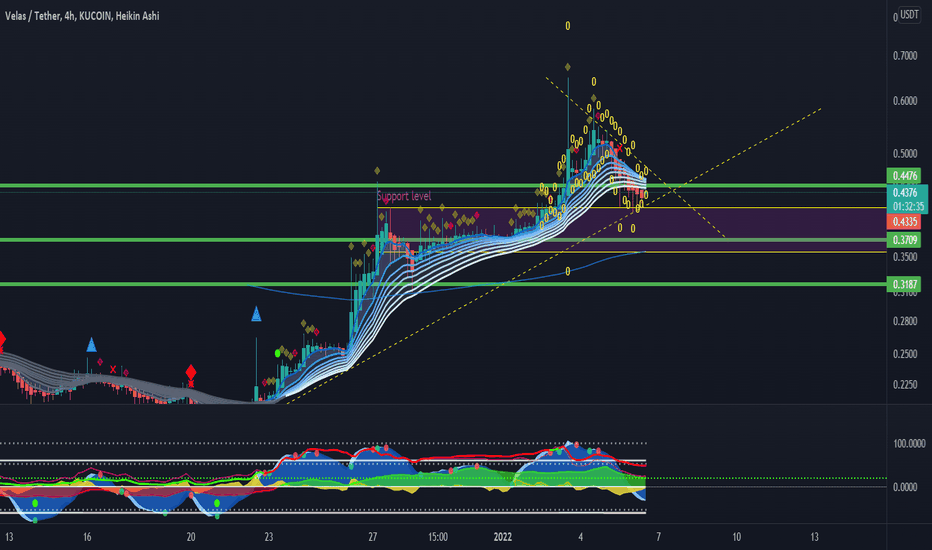
Task: Click the green 0.3187 price label
Action: pyautogui.click(x=904, y=284)
